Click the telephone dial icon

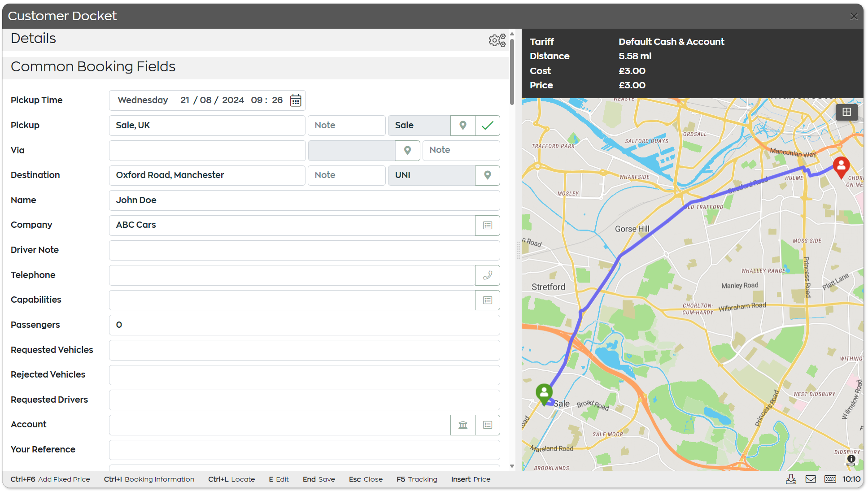[x=488, y=275]
